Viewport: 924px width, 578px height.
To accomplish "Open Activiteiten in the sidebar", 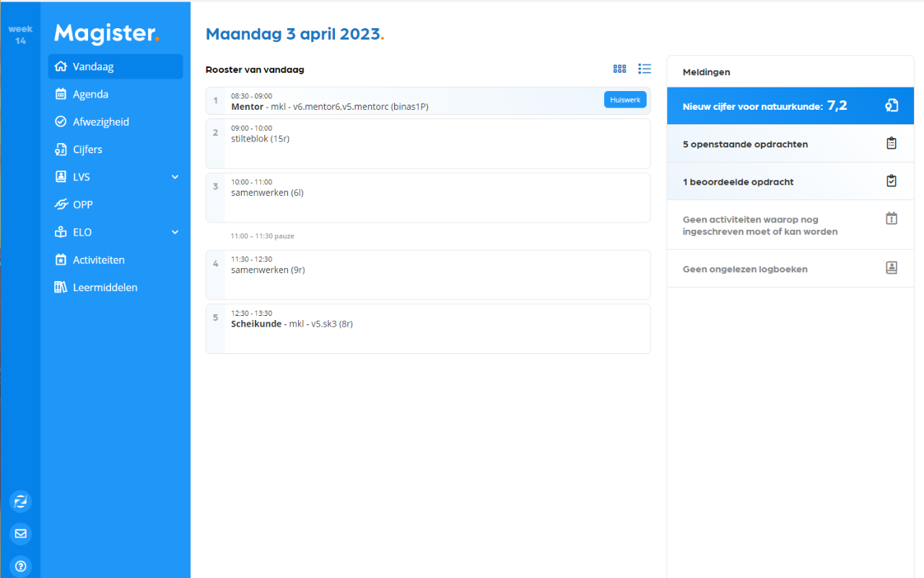I will [115, 260].
